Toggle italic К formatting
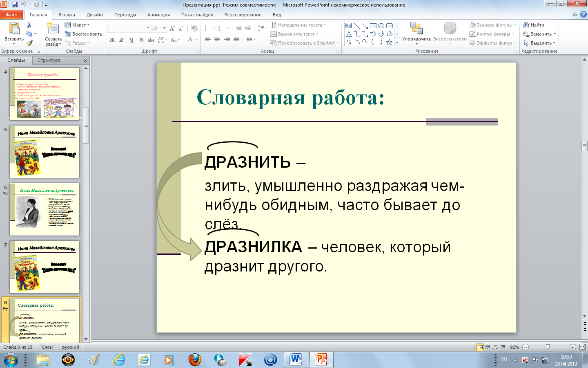The width and height of the screenshot is (588, 368). 122,40
